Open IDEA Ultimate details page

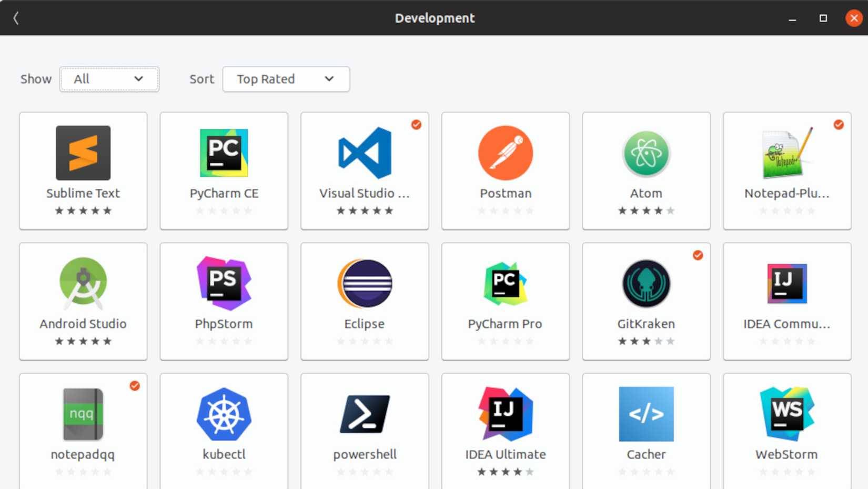point(505,414)
